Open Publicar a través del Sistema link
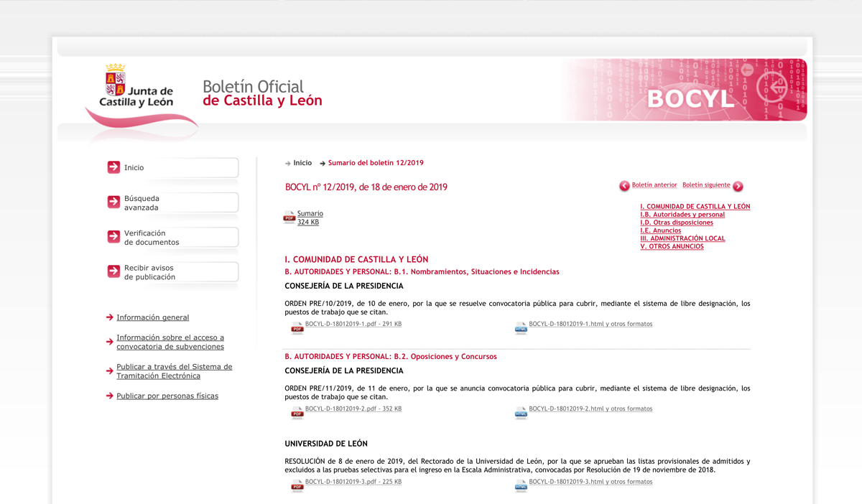Viewport: 862px width, 504px height. [175, 371]
